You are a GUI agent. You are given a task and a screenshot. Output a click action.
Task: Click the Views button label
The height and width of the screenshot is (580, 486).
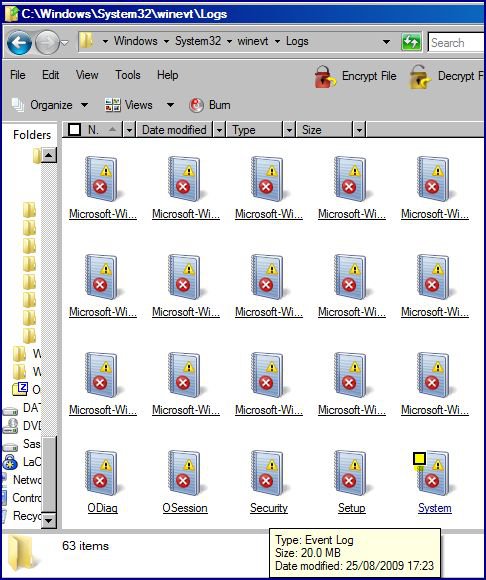138,105
